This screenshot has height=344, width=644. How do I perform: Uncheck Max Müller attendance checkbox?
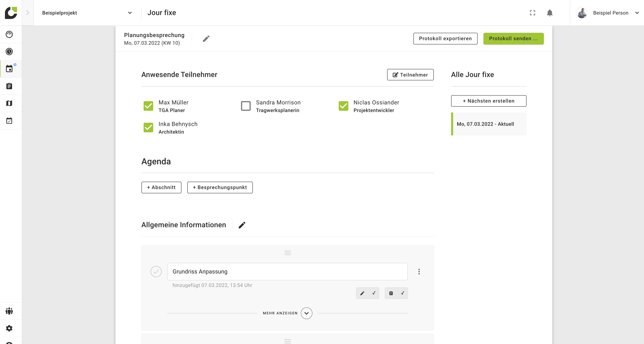click(x=148, y=106)
